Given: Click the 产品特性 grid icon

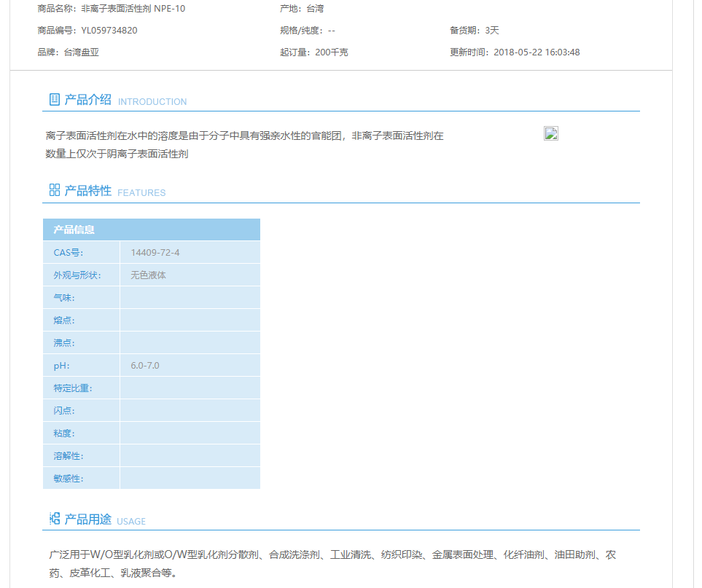Looking at the screenshot, I should pyautogui.click(x=53, y=190).
